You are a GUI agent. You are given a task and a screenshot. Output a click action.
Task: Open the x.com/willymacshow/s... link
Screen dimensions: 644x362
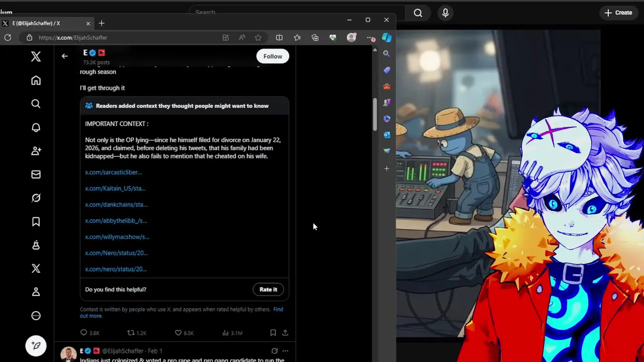click(117, 237)
